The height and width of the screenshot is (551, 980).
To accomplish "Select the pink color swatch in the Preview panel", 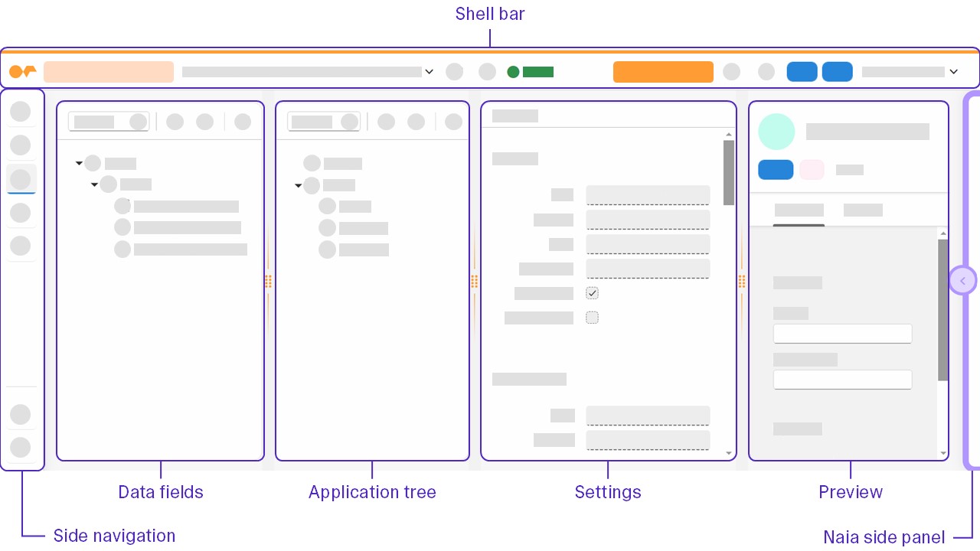I will click(x=812, y=169).
